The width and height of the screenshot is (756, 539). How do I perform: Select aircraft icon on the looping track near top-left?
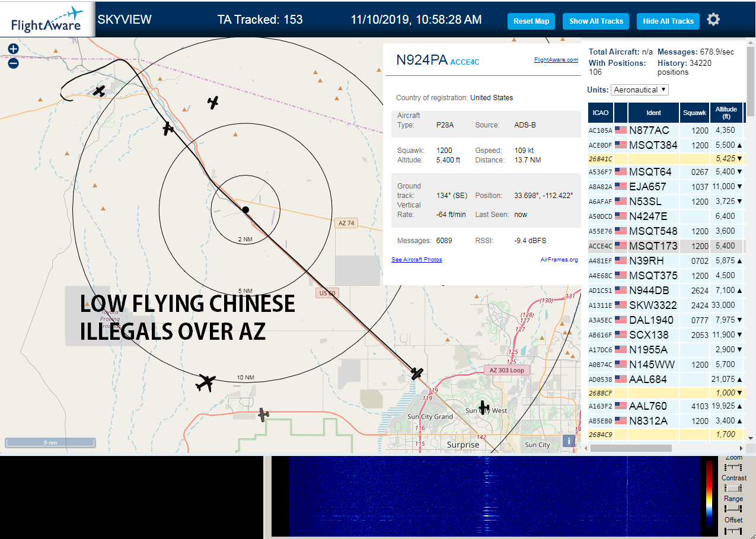click(x=99, y=91)
